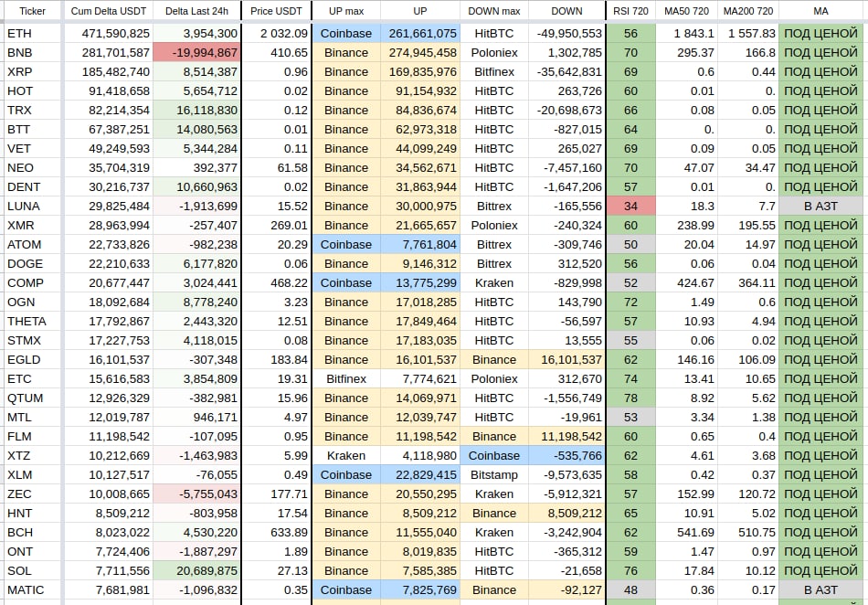Screen dimensions: 868x605
Task: Select ONT delta -1,887,297 cell
Action: (196, 552)
